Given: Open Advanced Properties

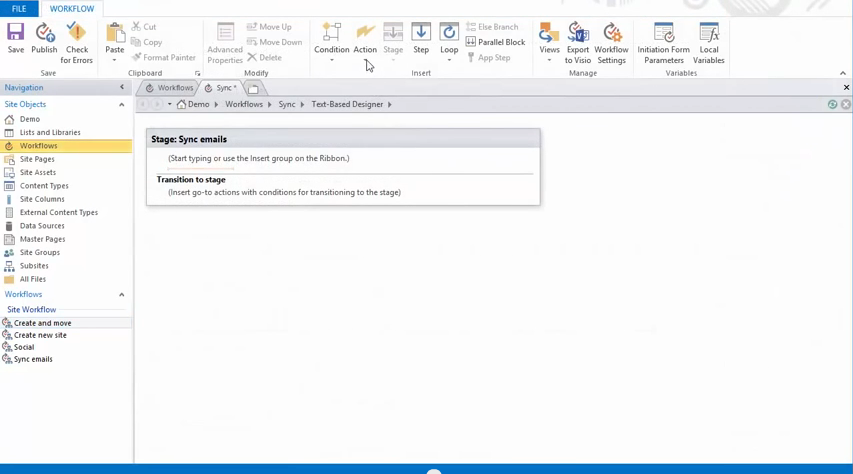Looking at the screenshot, I should pyautogui.click(x=225, y=44).
